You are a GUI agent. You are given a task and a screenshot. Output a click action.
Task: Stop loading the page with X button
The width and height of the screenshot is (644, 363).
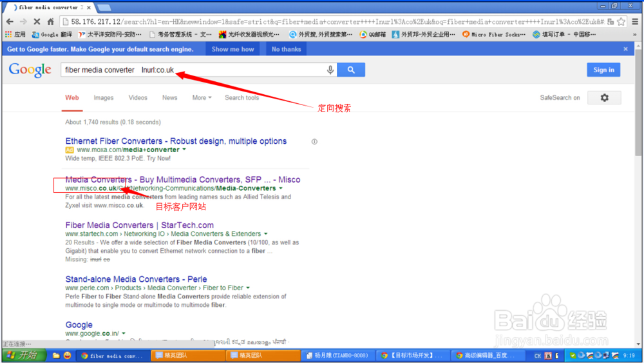[37, 22]
